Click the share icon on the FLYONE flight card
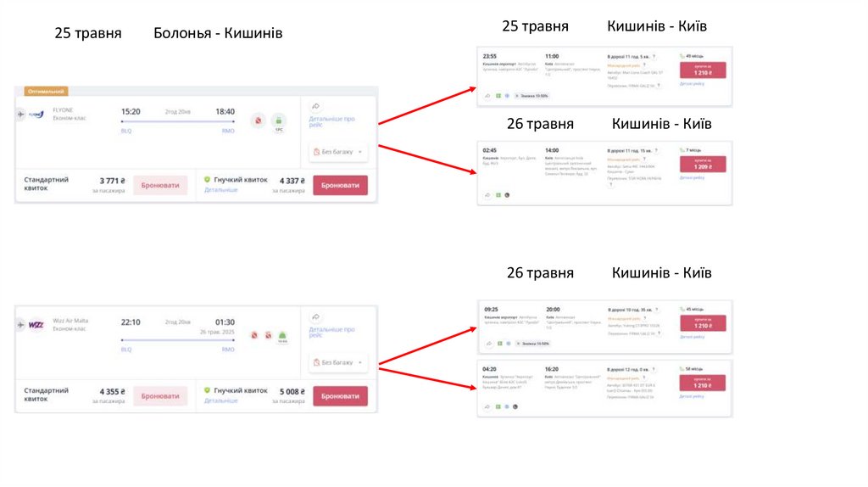 315,106
